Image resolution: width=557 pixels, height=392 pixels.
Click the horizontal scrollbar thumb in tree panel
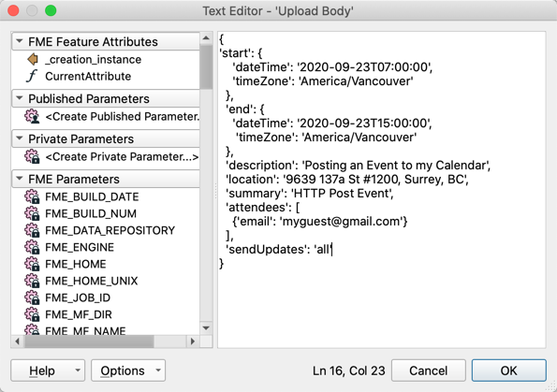click(x=89, y=341)
